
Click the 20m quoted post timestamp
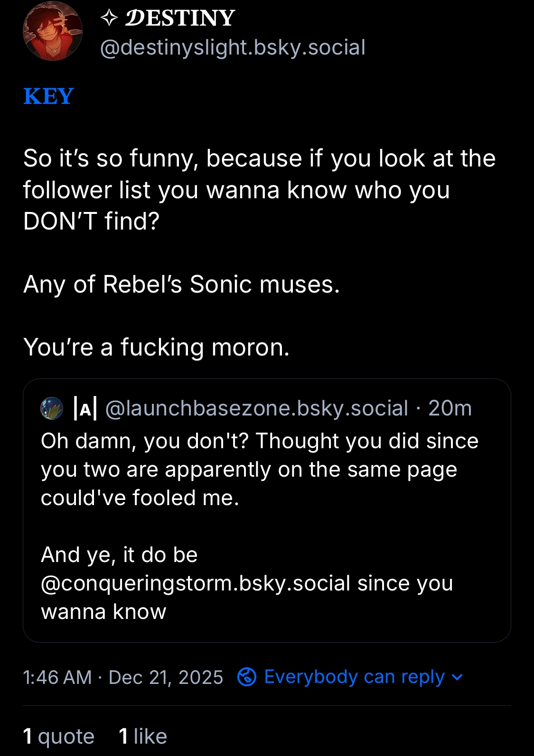(450, 408)
